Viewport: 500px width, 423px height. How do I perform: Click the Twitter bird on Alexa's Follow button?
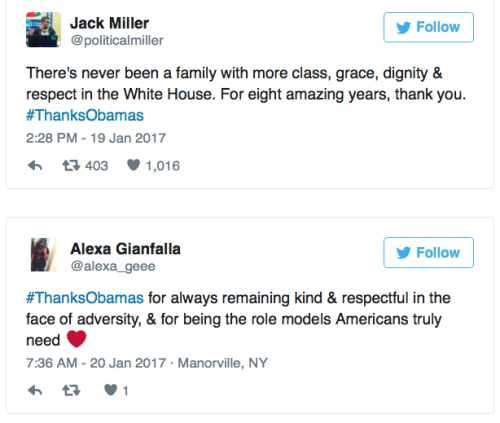pyautogui.click(x=403, y=253)
